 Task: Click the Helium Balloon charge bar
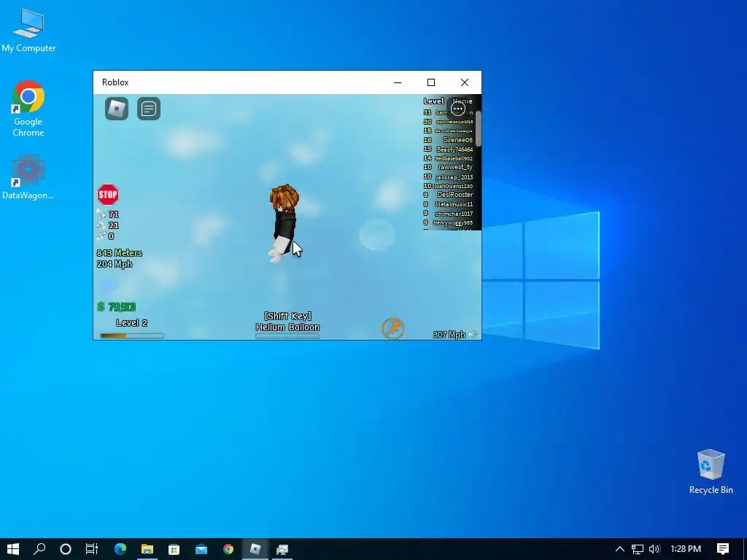point(287,335)
